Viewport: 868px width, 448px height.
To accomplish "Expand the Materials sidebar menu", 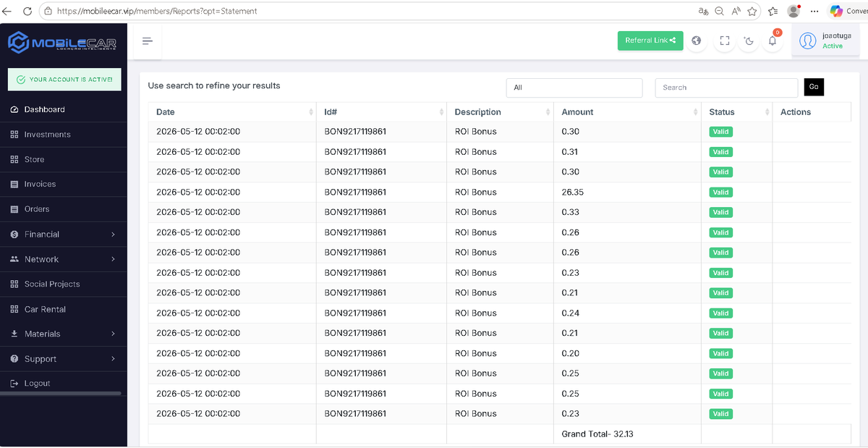I will click(x=64, y=334).
